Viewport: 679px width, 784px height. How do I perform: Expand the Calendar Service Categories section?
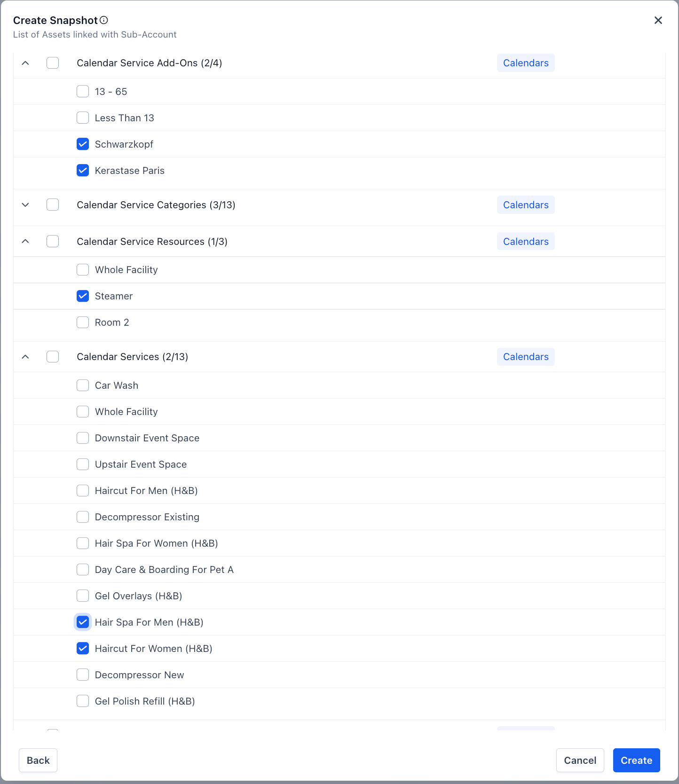coord(25,205)
